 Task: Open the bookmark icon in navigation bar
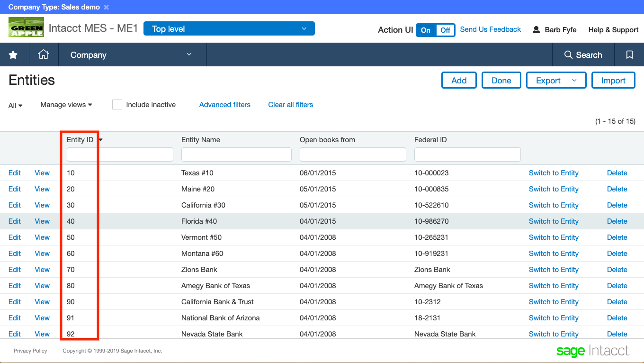pyautogui.click(x=629, y=55)
